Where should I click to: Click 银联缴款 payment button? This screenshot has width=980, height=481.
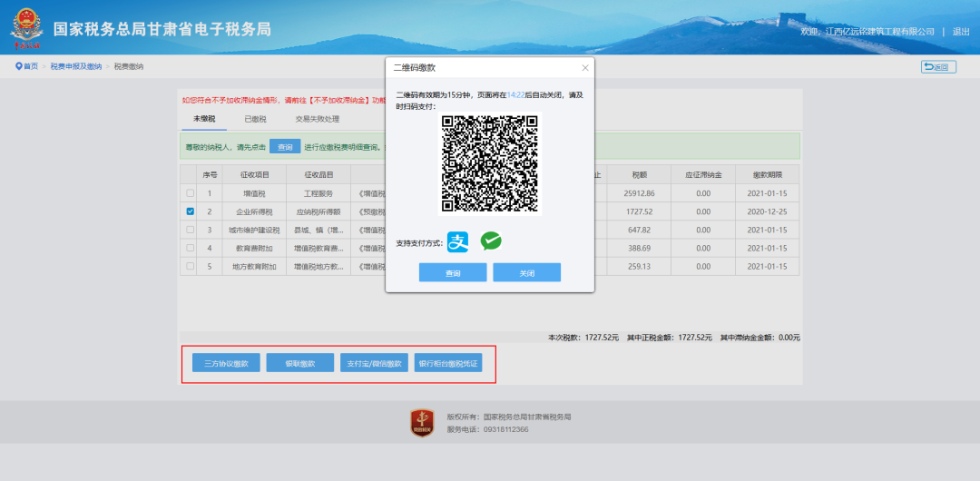(x=299, y=363)
